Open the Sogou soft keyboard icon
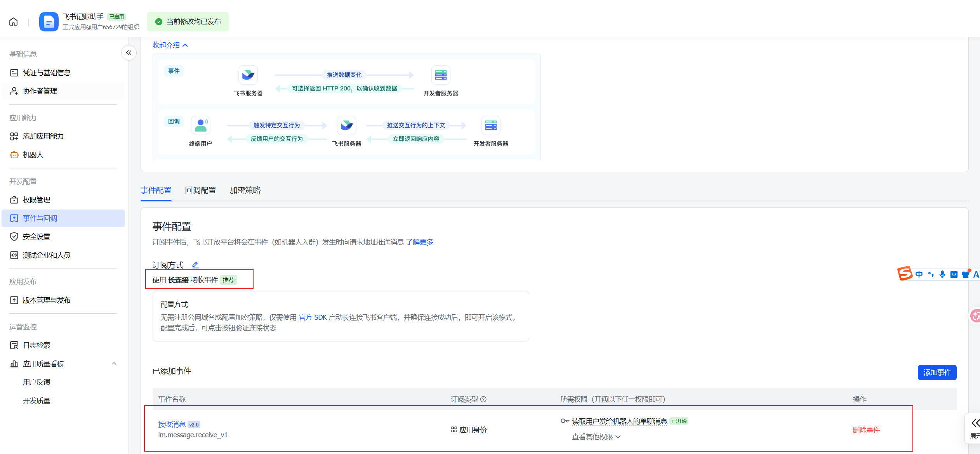This screenshot has width=980, height=454. (954, 274)
